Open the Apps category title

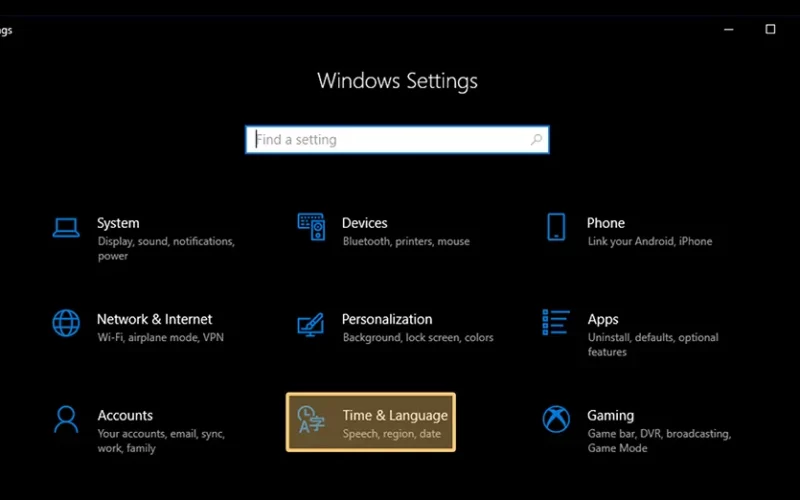click(603, 319)
